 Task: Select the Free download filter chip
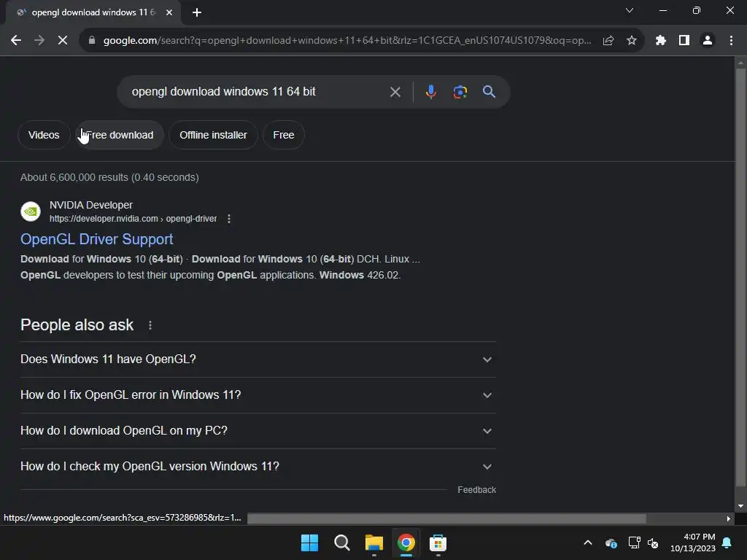(120, 135)
